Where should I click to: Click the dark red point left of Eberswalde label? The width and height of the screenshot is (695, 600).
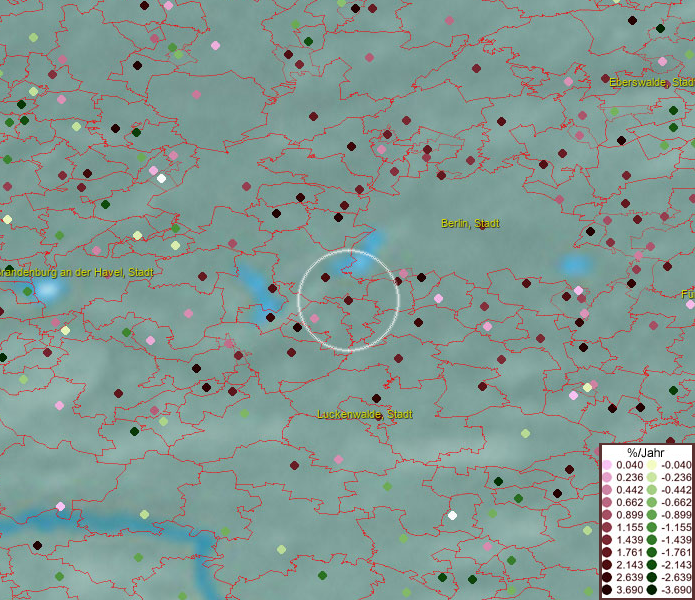click(x=605, y=79)
